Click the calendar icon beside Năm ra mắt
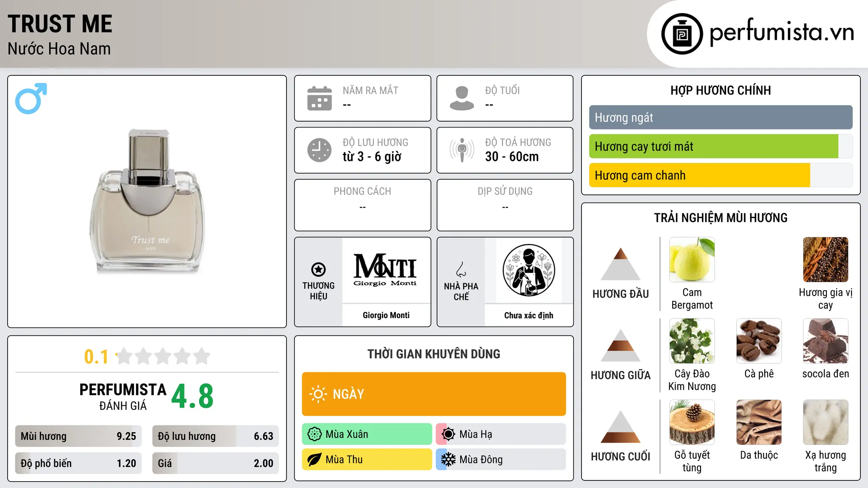Screen dimensions: 868x488 coord(320,98)
